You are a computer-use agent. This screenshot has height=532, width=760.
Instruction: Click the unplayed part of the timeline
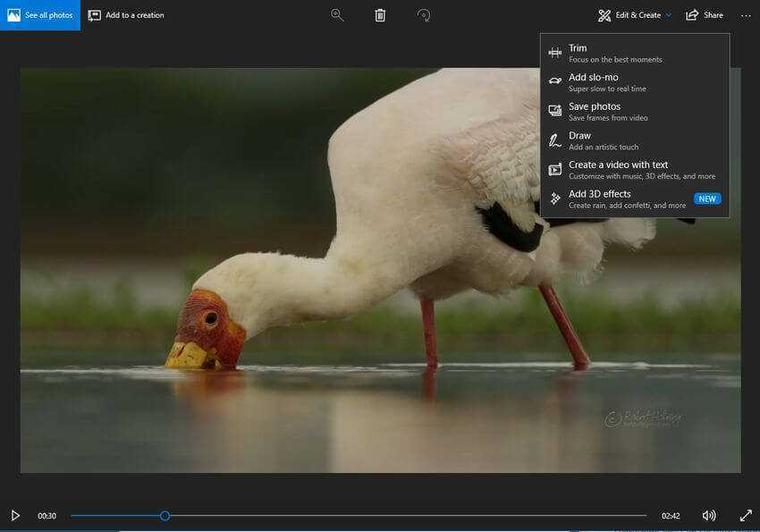[x=408, y=516]
